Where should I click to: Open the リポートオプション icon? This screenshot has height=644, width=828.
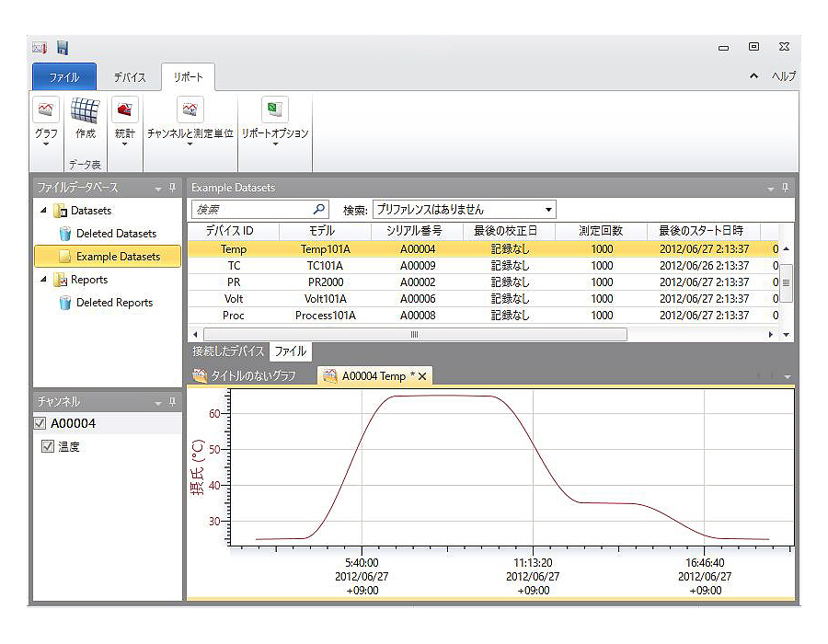[x=274, y=110]
